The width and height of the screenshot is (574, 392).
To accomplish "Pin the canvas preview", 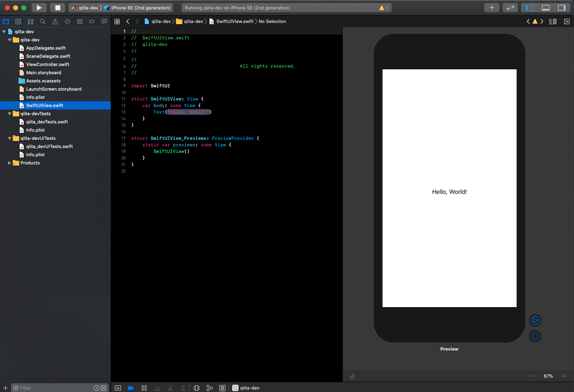I will point(352,376).
